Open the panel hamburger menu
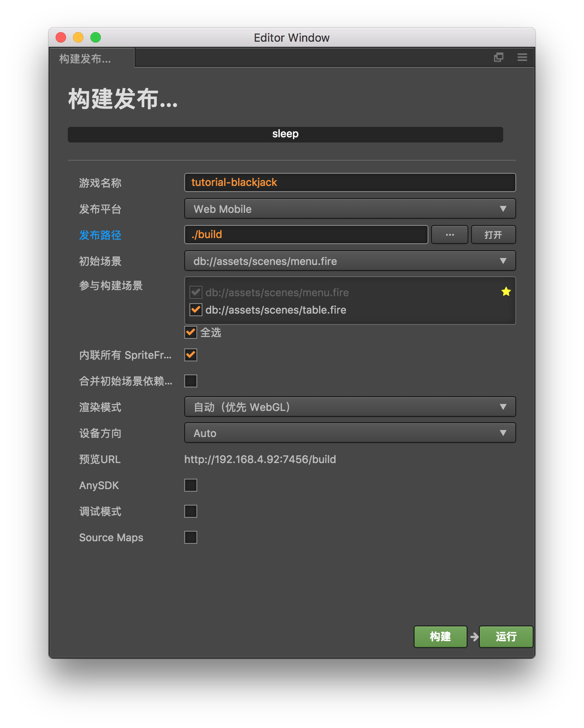The image size is (584, 728). 522,57
